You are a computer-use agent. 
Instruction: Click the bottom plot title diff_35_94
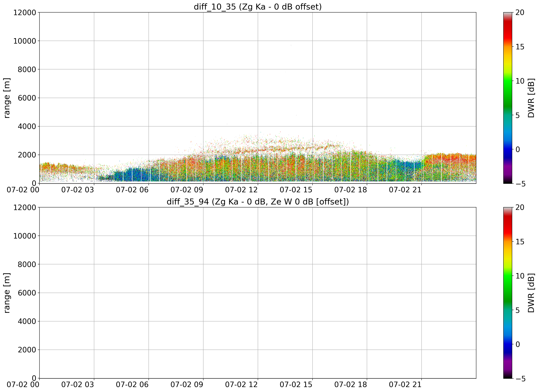pyautogui.click(x=258, y=202)
